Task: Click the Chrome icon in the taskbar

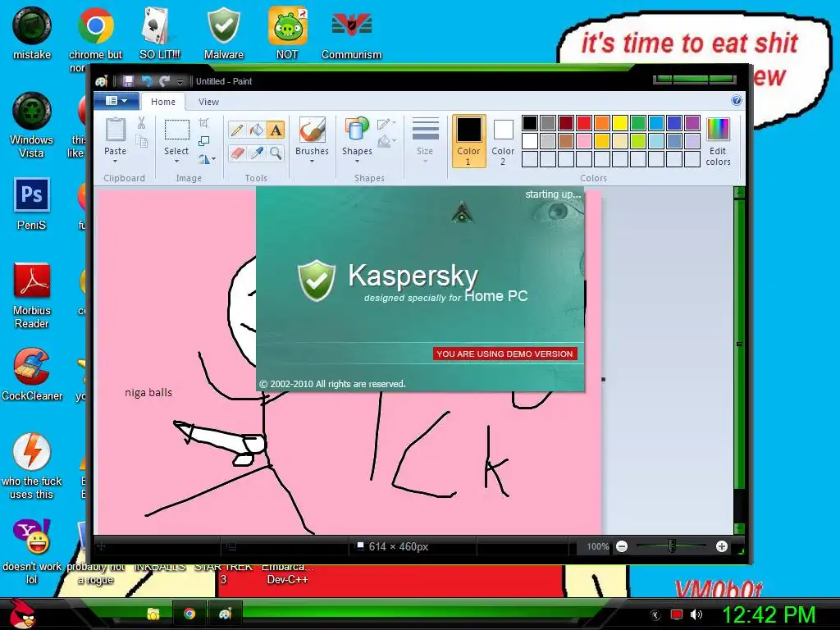Action: (189, 614)
